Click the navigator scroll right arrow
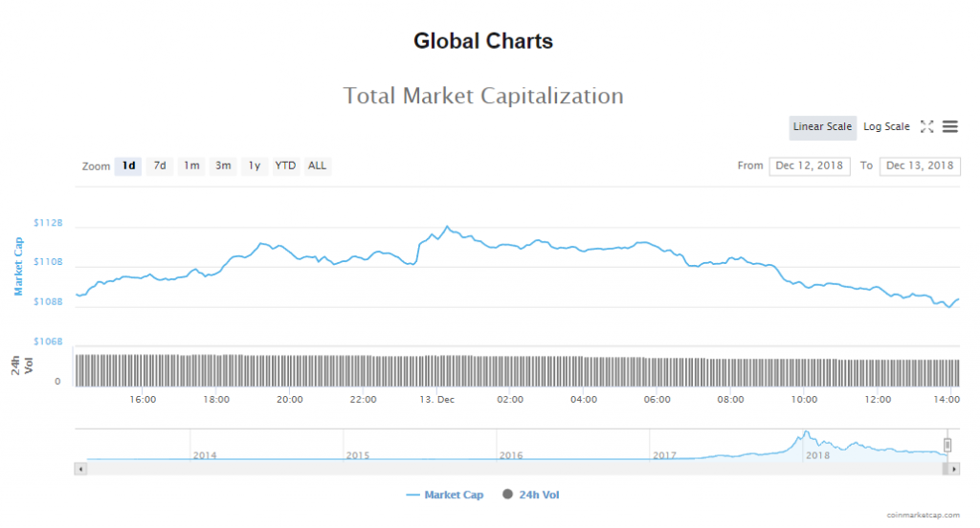The width and height of the screenshot is (980, 528). point(953,469)
